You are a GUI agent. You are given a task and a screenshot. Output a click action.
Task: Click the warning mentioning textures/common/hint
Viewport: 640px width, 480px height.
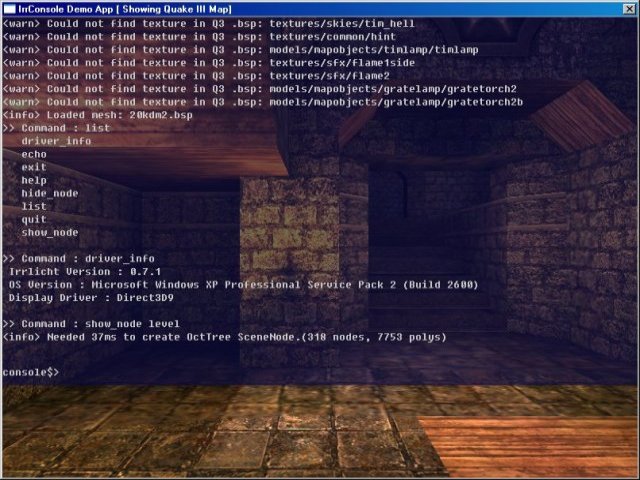[199, 37]
